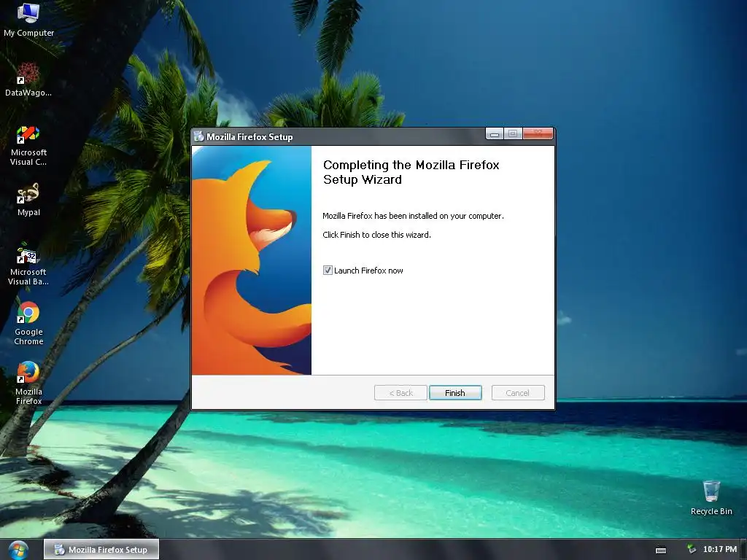The height and width of the screenshot is (560, 747).
Task: Uncheck the Launch Firefox now checkbox
Action: (328, 271)
